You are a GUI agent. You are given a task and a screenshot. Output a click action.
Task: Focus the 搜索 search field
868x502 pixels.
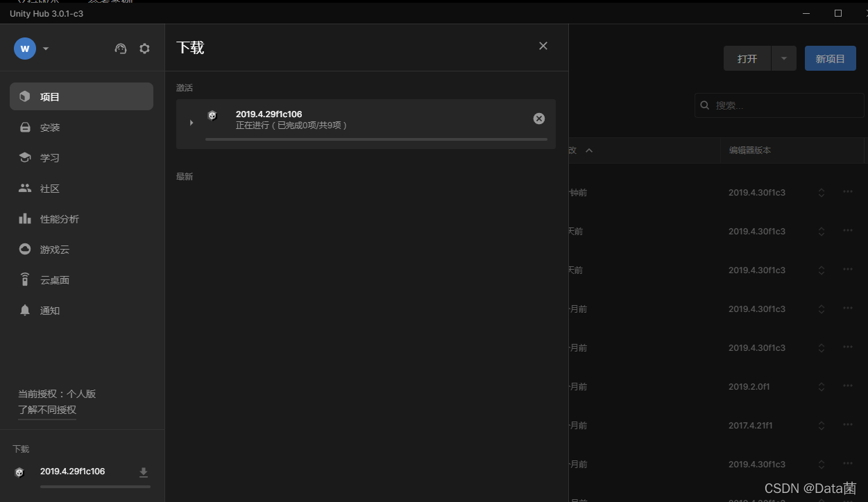click(779, 105)
